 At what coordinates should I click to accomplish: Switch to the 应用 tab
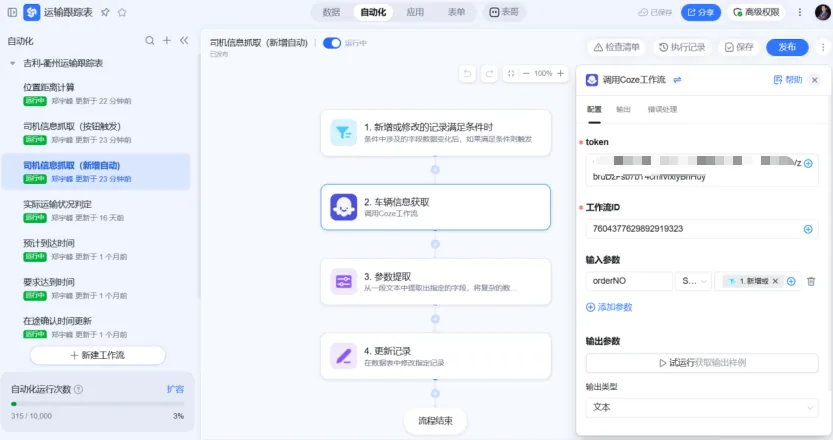click(x=415, y=12)
